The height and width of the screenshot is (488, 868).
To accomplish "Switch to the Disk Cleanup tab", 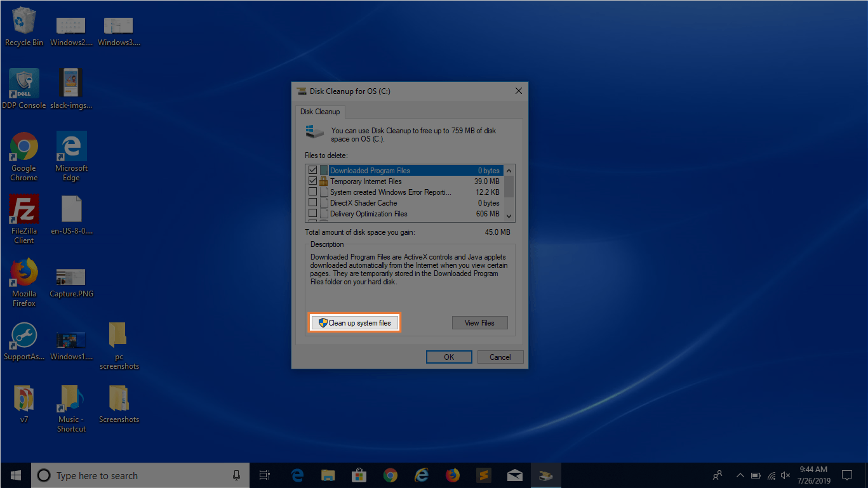I will pyautogui.click(x=320, y=112).
